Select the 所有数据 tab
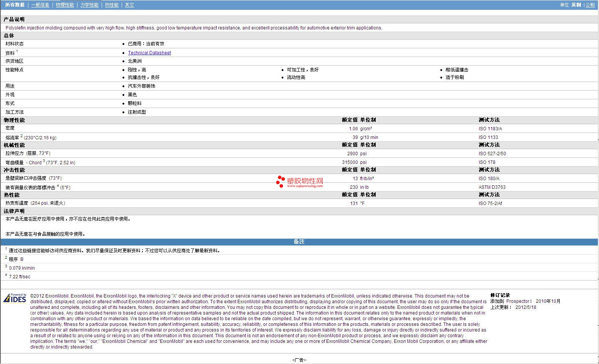Screen dimensions: 599x364 (x=15, y=5)
